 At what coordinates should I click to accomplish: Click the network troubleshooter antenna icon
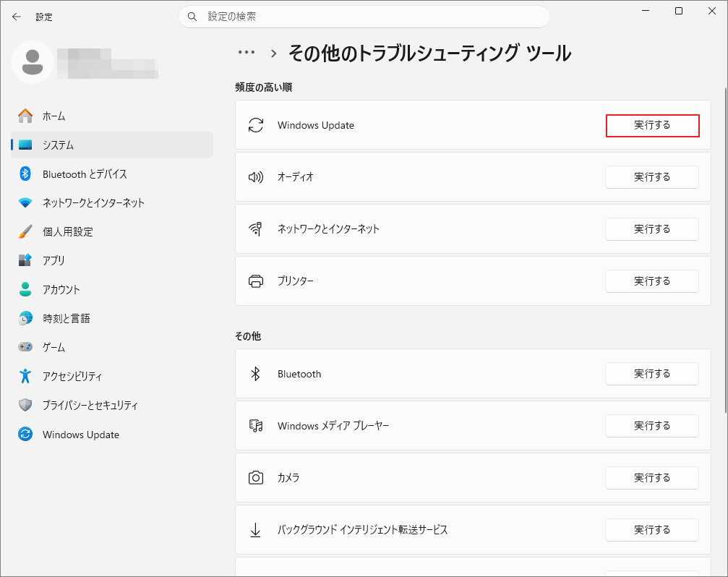[256, 229]
